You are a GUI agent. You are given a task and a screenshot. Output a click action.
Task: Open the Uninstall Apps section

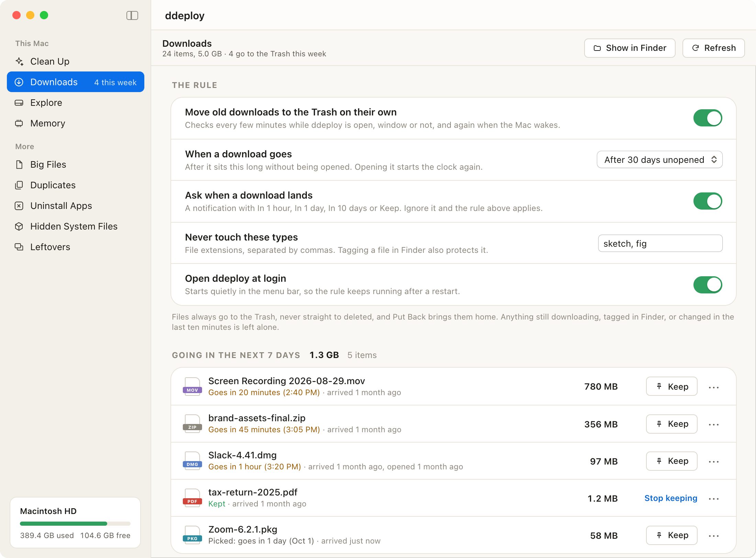coord(76,206)
